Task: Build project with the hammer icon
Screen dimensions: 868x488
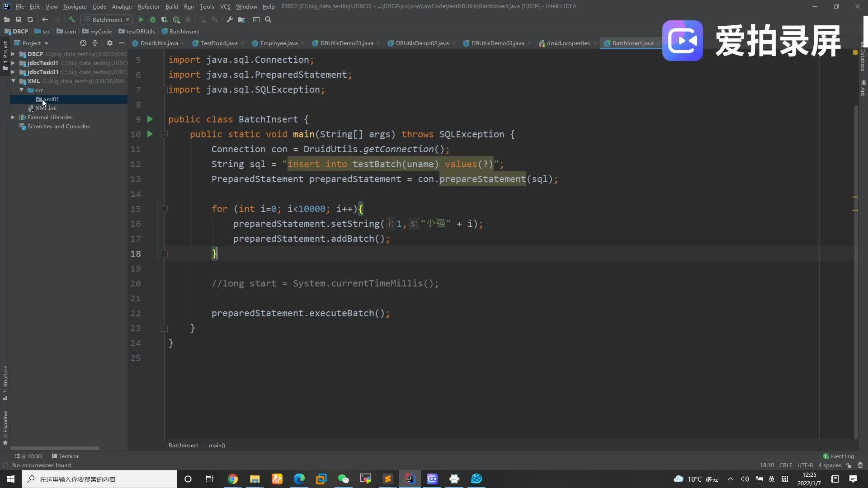Action: [71, 19]
